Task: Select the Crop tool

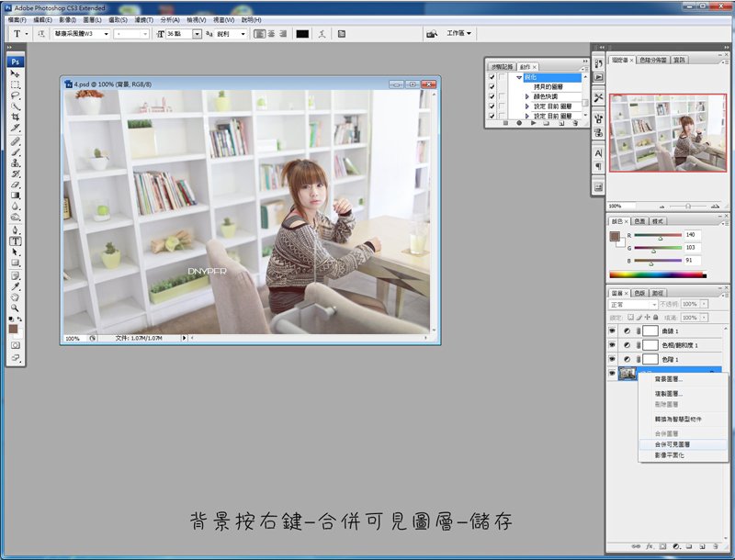Action: pos(15,118)
